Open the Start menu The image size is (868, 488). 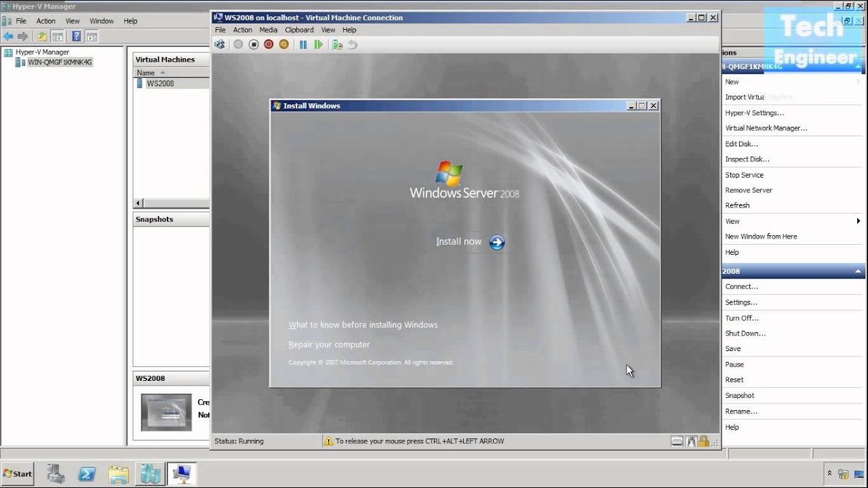(x=18, y=474)
